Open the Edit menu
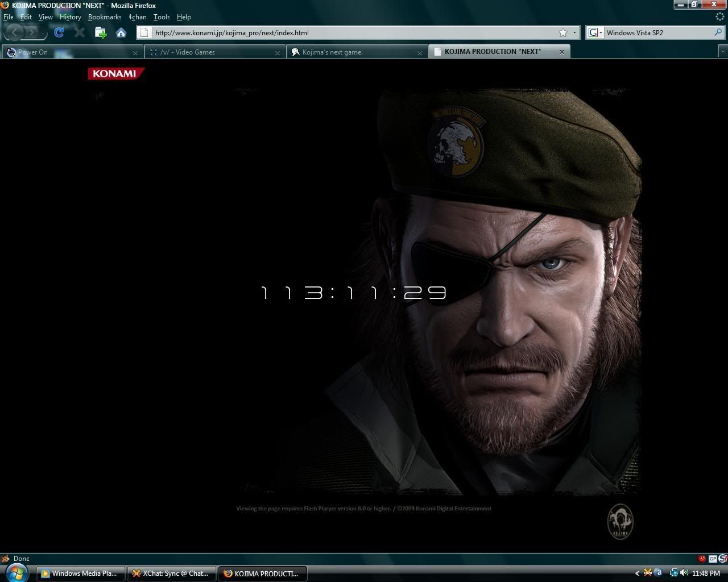Viewport: 728px width, 582px height. point(26,17)
